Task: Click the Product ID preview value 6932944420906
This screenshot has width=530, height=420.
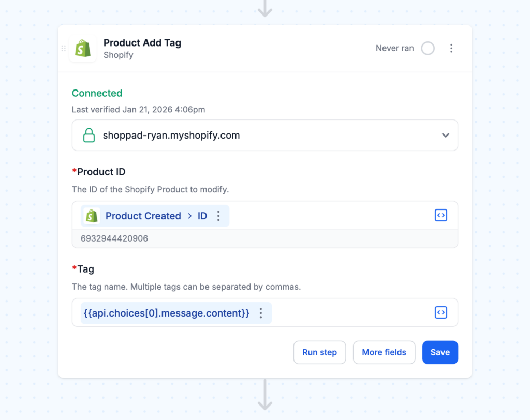Action: point(114,238)
